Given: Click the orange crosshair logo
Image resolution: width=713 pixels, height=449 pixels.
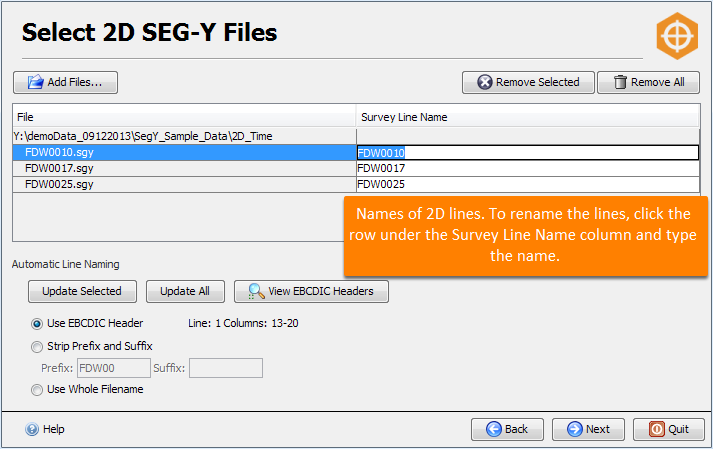Looking at the screenshot, I should (x=677, y=36).
